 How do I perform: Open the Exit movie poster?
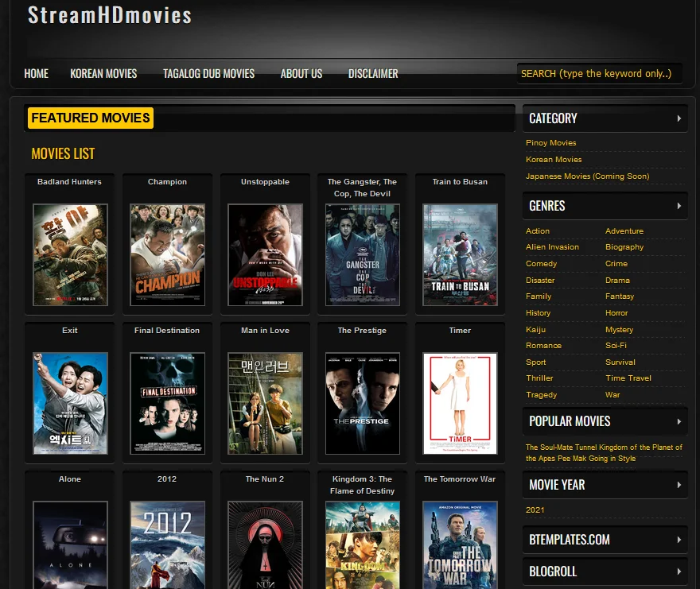pos(70,403)
